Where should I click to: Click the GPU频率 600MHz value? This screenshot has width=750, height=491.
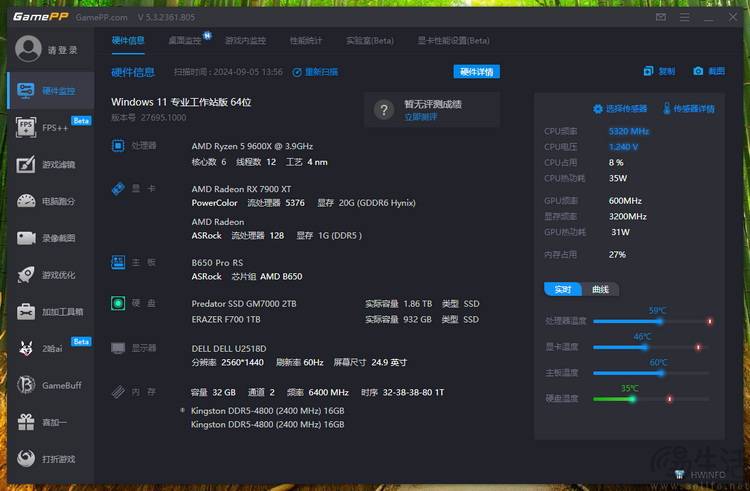[x=625, y=201]
